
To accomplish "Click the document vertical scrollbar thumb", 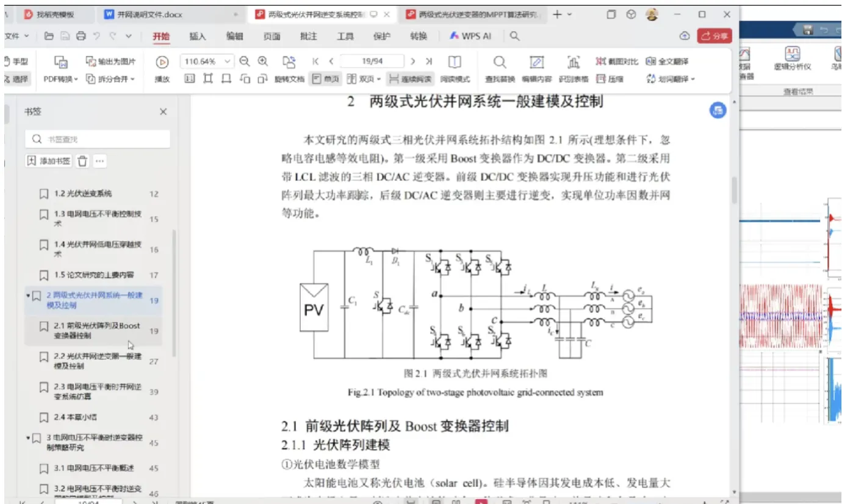I will point(734,192).
